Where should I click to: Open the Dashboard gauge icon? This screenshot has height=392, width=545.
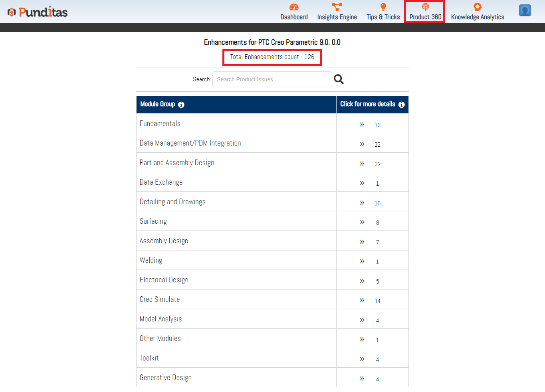(x=294, y=7)
